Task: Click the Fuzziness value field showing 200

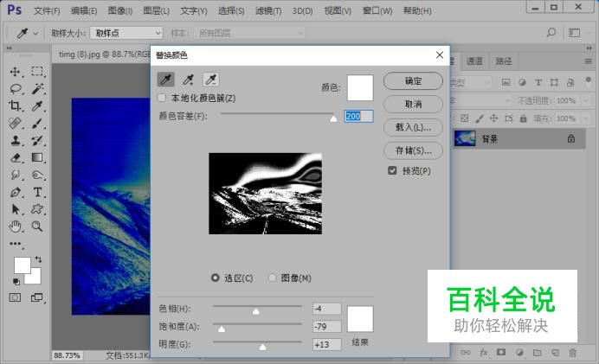Action: [x=358, y=116]
